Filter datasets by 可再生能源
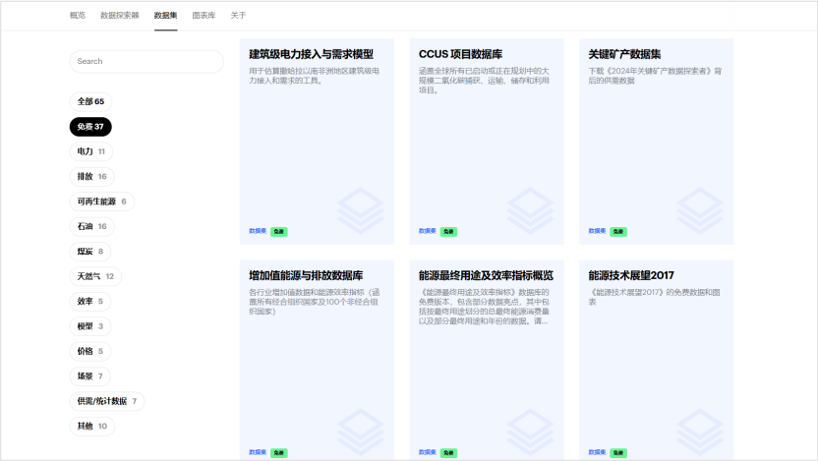 [x=101, y=202]
